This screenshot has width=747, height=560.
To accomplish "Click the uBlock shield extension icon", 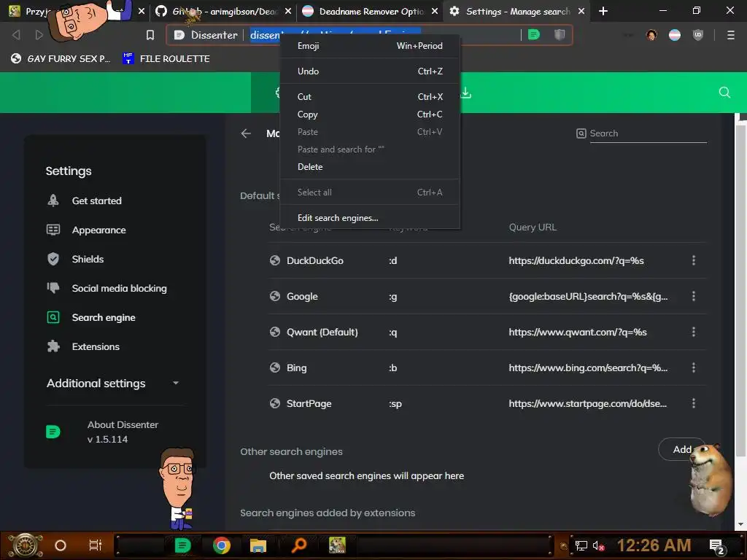I will pos(698,35).
